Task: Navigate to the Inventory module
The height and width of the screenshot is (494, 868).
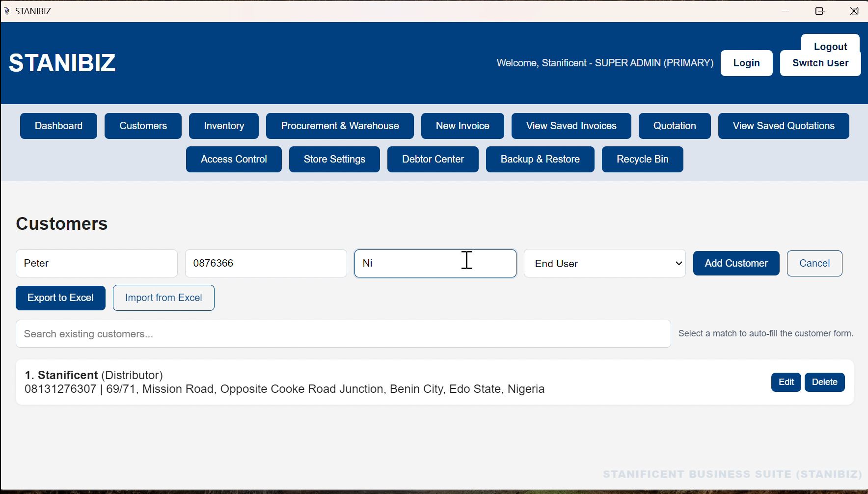Action: coord(224,126)
